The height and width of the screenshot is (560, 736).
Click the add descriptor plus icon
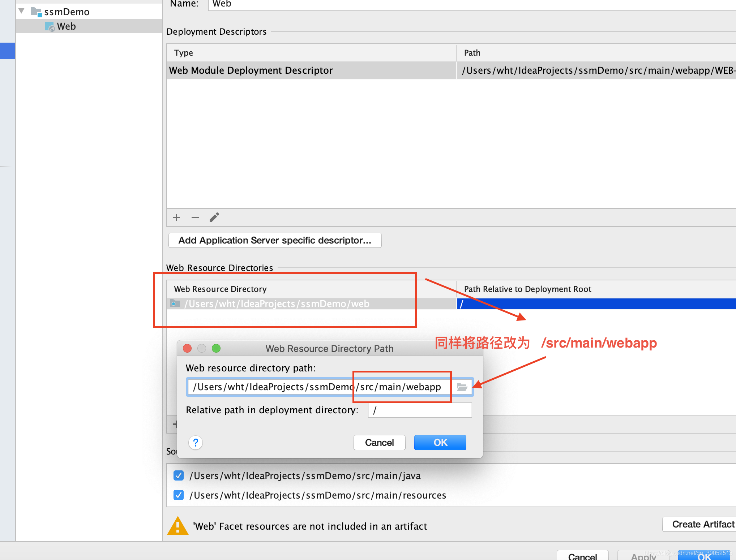(176, 217)
